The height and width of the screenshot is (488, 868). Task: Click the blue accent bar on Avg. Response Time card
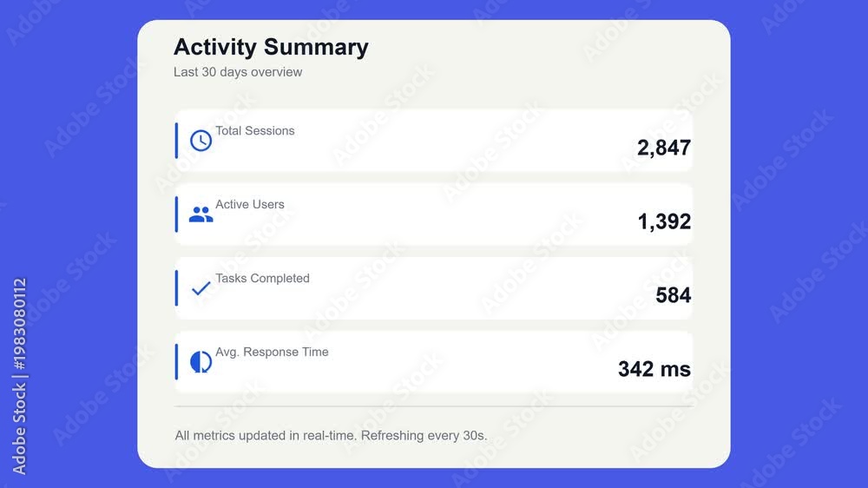point(176,362)
